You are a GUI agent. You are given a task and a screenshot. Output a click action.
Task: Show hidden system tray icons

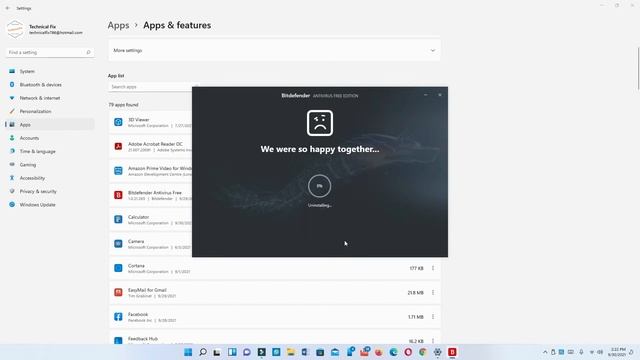[x=545, y=352]
